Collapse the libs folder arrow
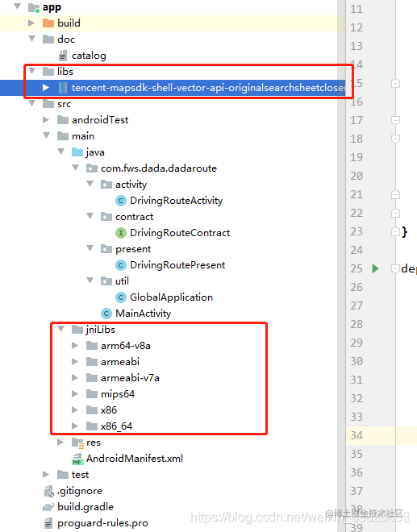 (x=32, y=71)
